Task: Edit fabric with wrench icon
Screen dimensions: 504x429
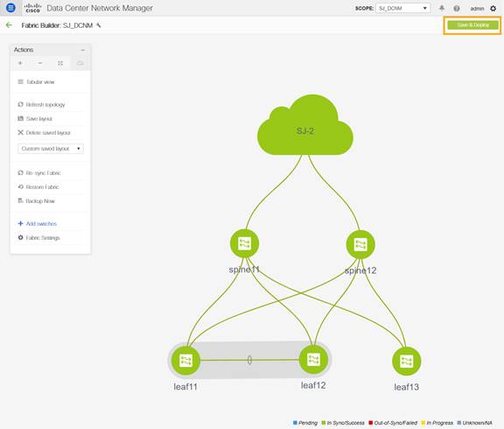Action: point(99,25)
